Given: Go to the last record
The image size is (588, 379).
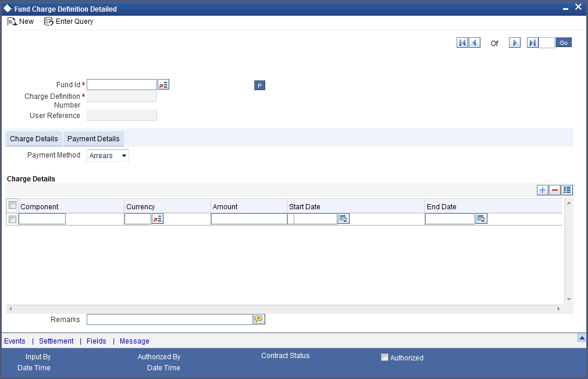Looking at the screenshot, I should pyautogui.click(x=533, y=43).
